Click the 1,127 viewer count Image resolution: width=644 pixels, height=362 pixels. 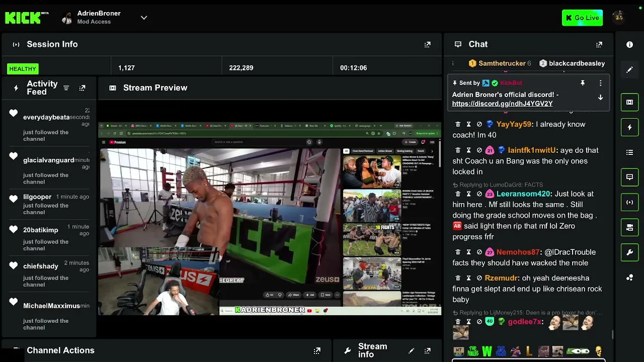coord(126,68)
